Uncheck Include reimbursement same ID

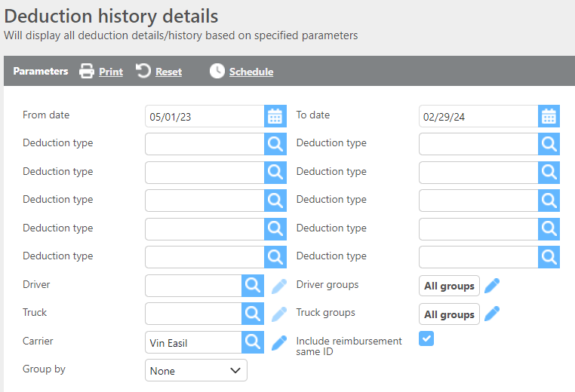coord(426,339)
